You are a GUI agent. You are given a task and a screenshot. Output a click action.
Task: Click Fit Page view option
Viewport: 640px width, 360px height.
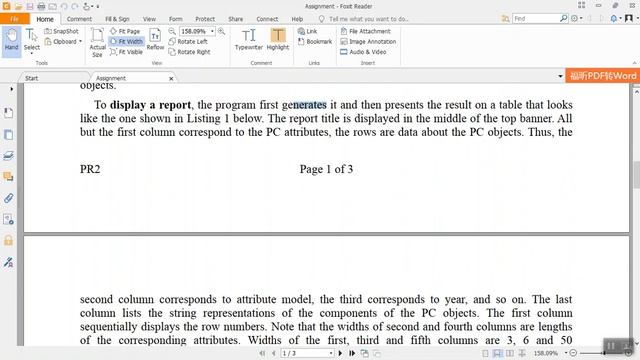tap(125, 31)
